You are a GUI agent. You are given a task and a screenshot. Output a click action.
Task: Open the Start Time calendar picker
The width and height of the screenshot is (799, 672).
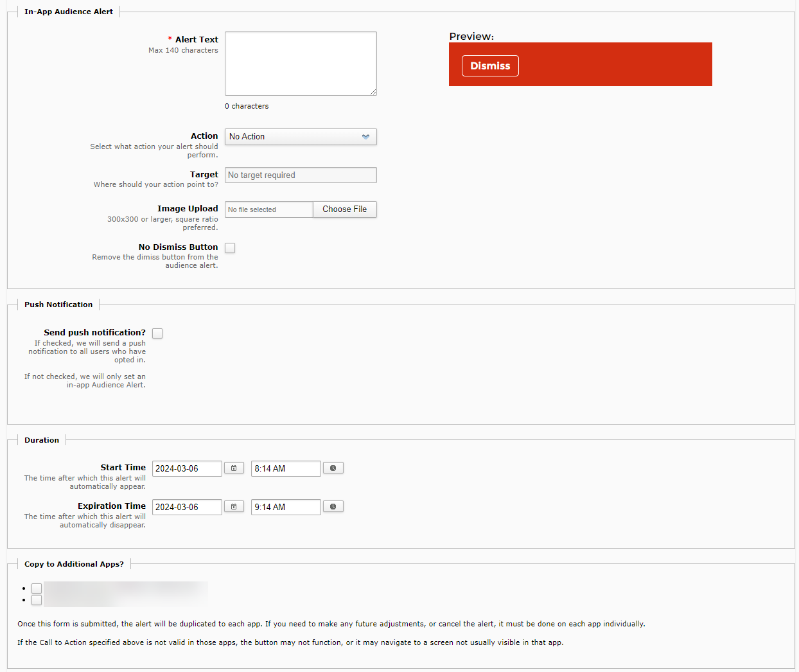(234, 468)
